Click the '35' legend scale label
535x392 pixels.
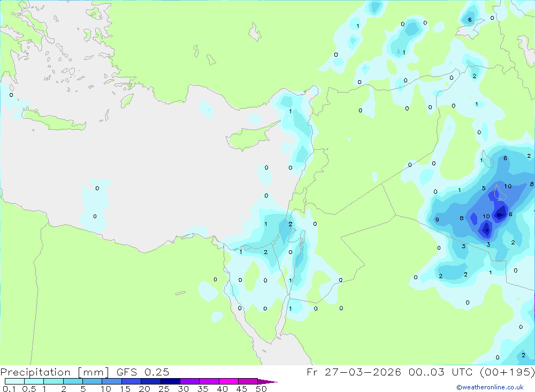click(x=203, y=389)
